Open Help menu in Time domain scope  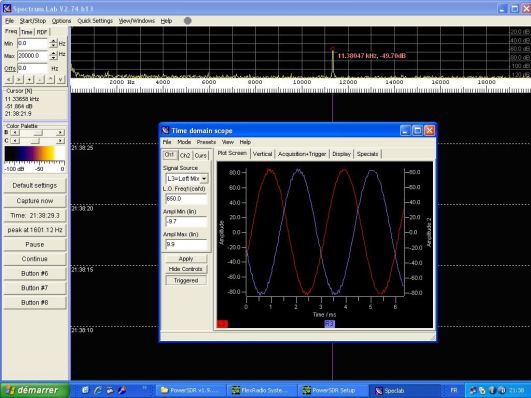click(245, 142)
